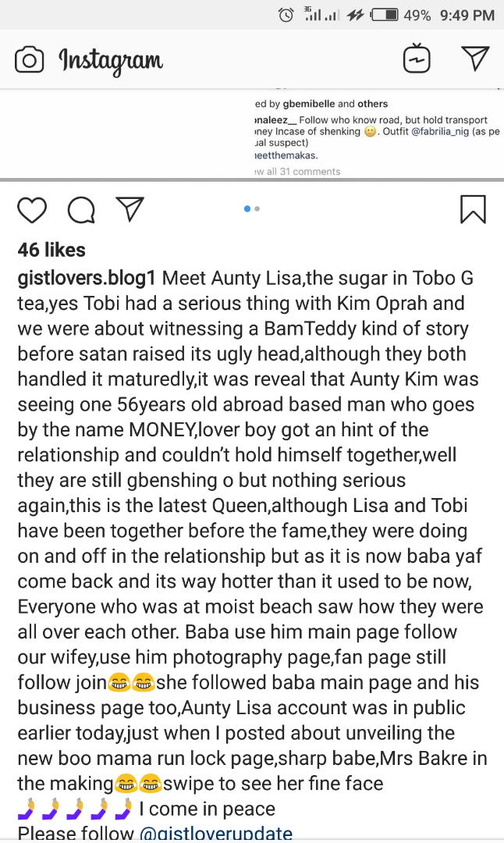Open IGTV from the top bar
504x843 pixels.
pyautogui.click(x=417, y=59)
